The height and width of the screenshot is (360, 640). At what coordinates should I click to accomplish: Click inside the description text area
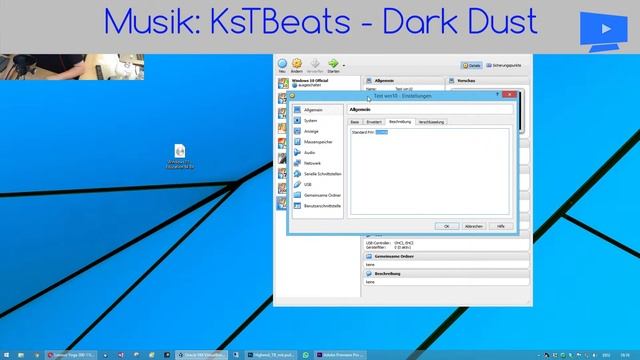pyautogui.click(x=430, y=171)
